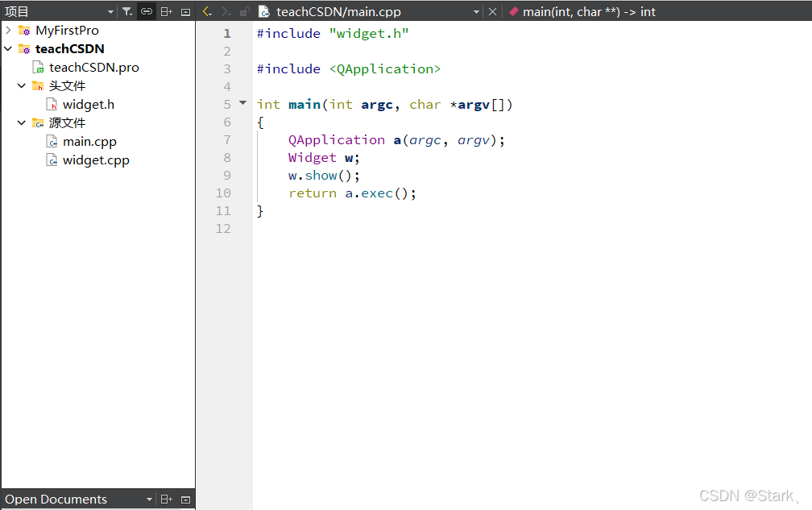812x510 pixels.
Task: Click the widget.cpp source file icon
Action: click(x=52, y=160)
